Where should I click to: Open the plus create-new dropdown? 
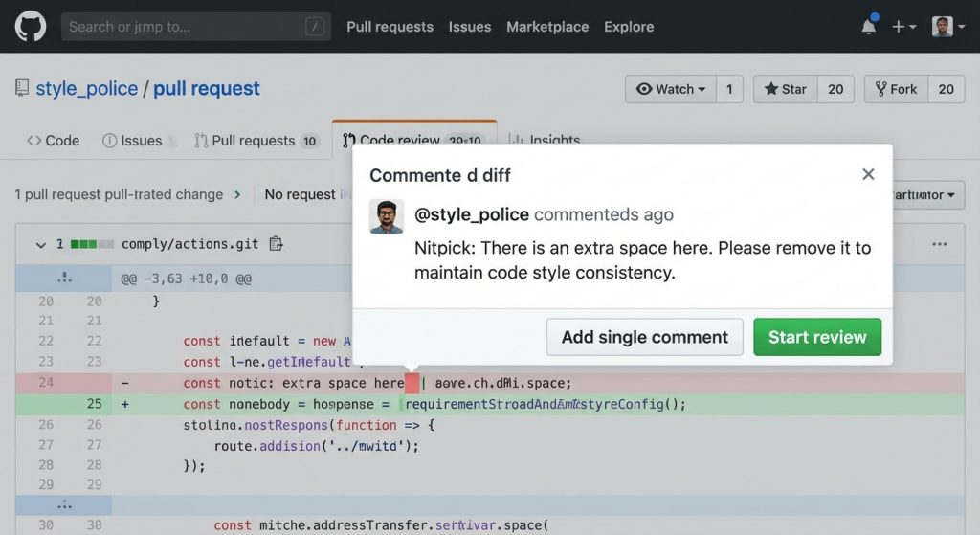coord(903,27)
